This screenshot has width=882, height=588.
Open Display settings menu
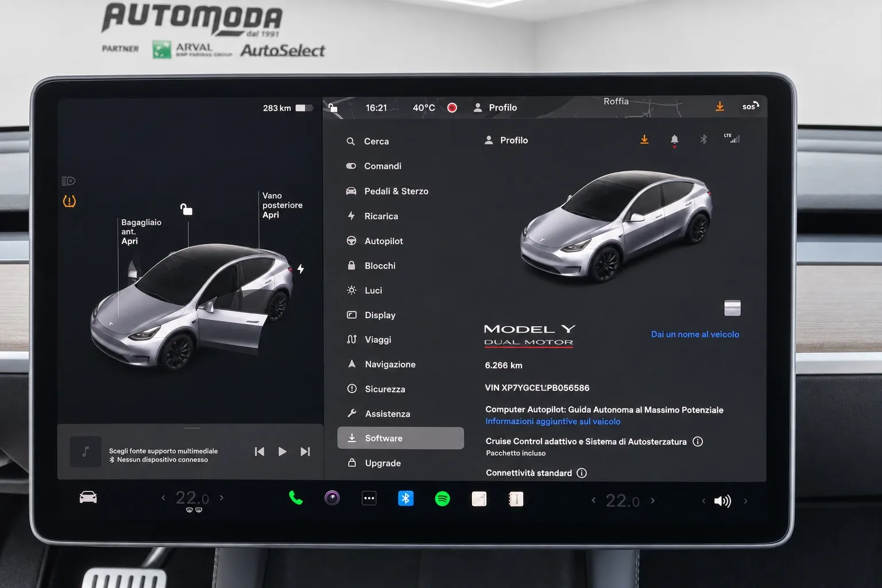(371, 315)
